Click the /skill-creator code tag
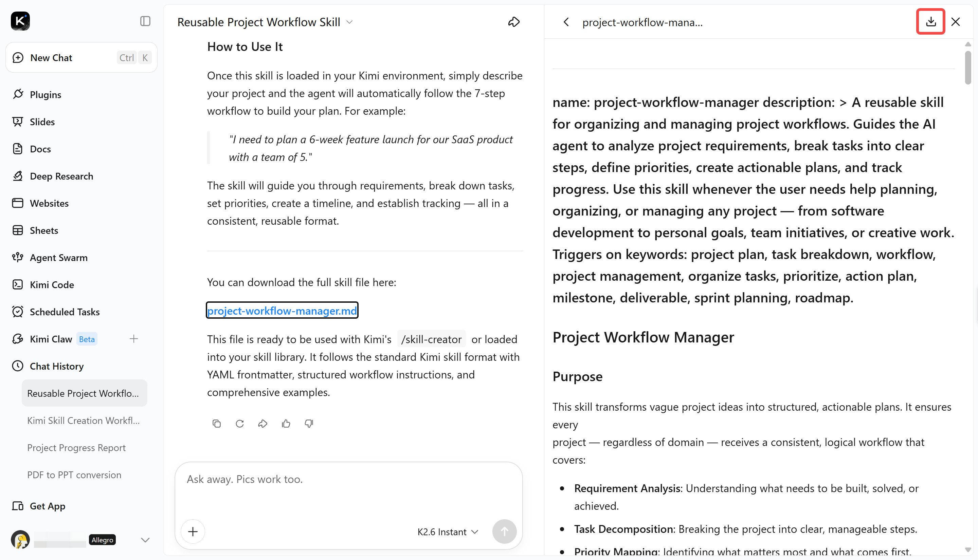Screen dimensions: 978x560 click(x=431, y=339)
